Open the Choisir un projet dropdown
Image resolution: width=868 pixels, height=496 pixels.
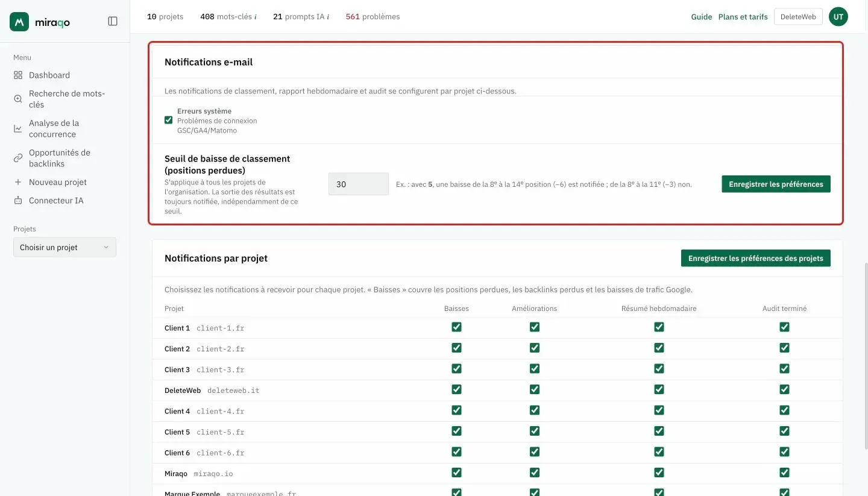(64, 247)
